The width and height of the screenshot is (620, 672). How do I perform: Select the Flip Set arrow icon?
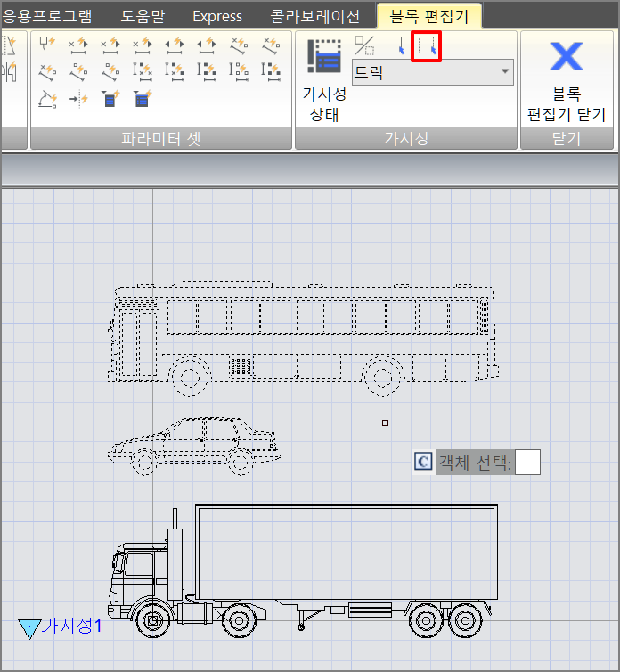coord(78,99)
